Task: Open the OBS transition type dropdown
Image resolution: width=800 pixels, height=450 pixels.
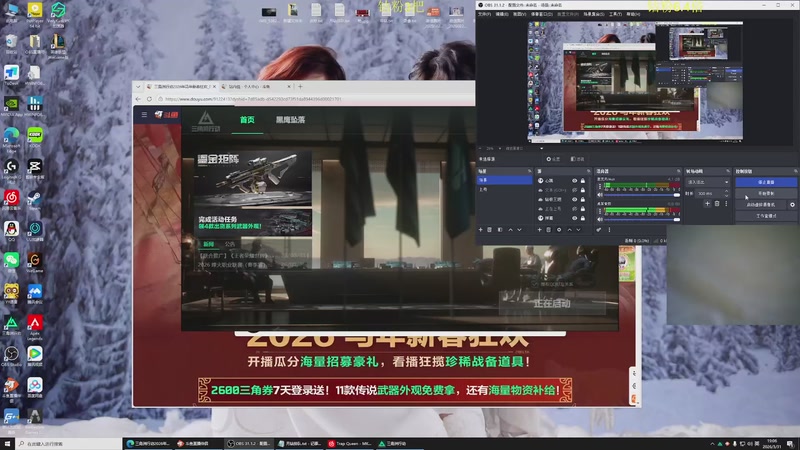Action: [x=707, y=182]
